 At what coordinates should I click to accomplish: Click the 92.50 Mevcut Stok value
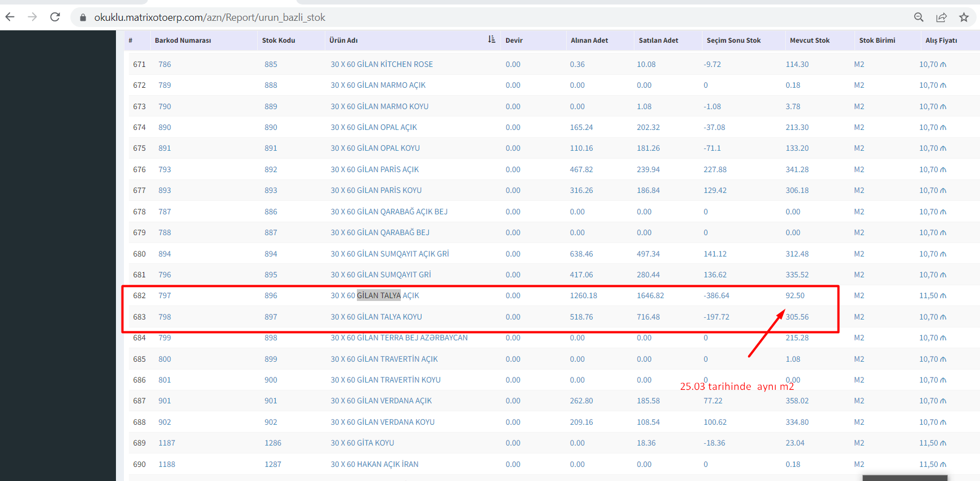[x=795, y=295]
